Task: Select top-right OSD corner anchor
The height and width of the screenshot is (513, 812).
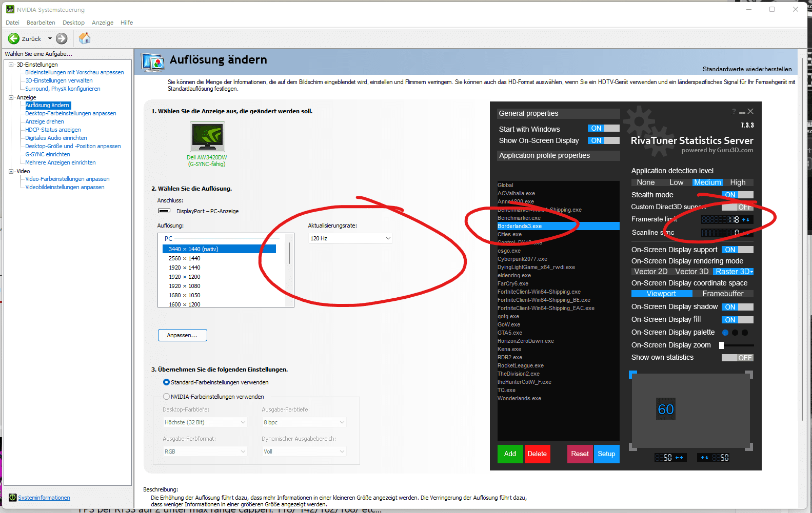Action: click(749, 375)
